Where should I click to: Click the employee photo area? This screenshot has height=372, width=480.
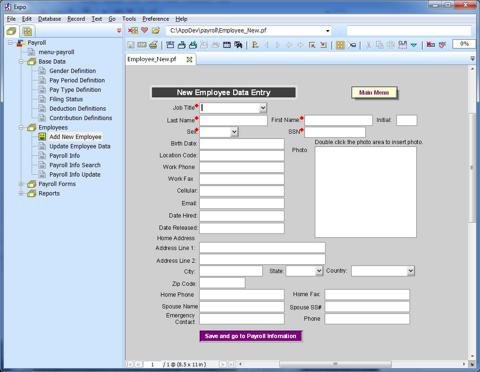[366, 192]
